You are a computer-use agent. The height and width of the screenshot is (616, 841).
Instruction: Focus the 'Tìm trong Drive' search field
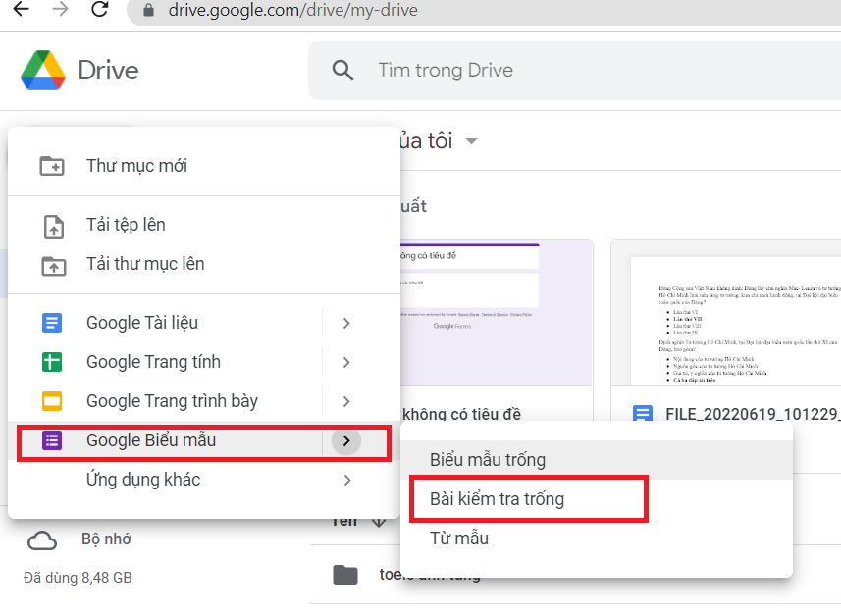[574, 71]
